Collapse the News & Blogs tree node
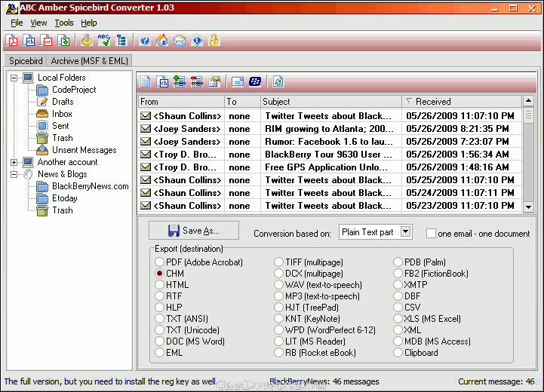544x392 pixels. coord(14,174)
